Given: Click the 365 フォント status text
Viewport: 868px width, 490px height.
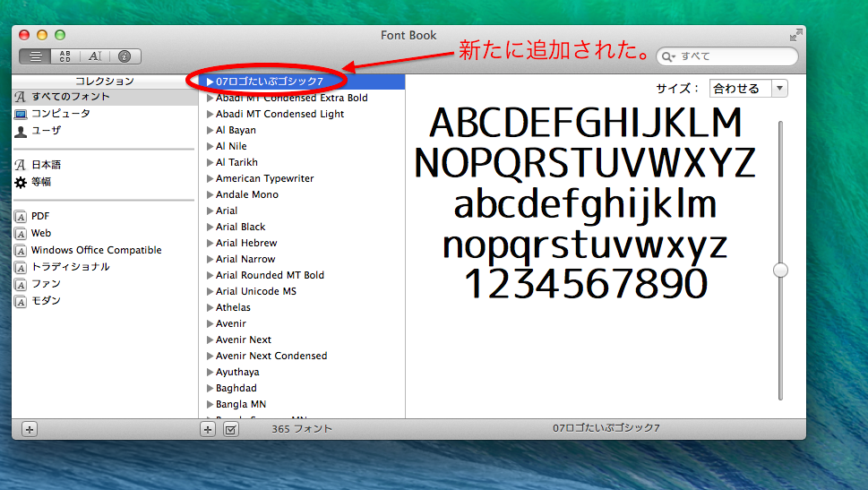Looking at the screenshot, I should [302, 429].
